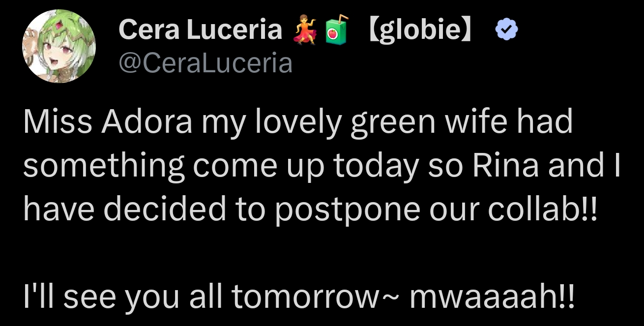Click the word tomorrow in the last line

[301, 297]
